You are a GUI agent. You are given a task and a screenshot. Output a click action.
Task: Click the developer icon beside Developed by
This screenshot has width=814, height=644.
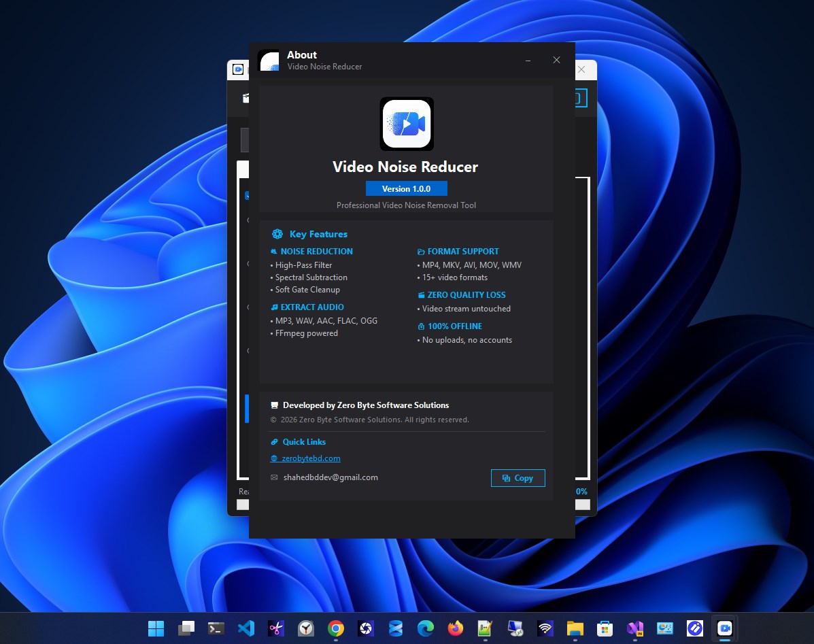pyautogui.click(x=275, y=405)
